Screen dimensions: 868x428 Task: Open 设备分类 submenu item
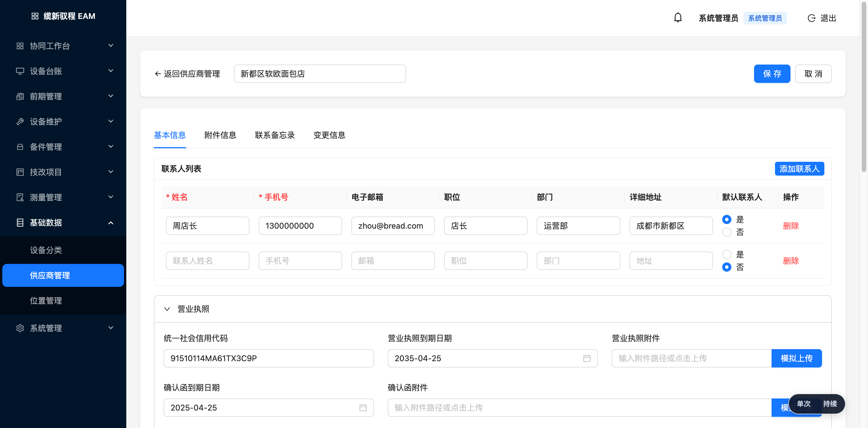(63, 250)
